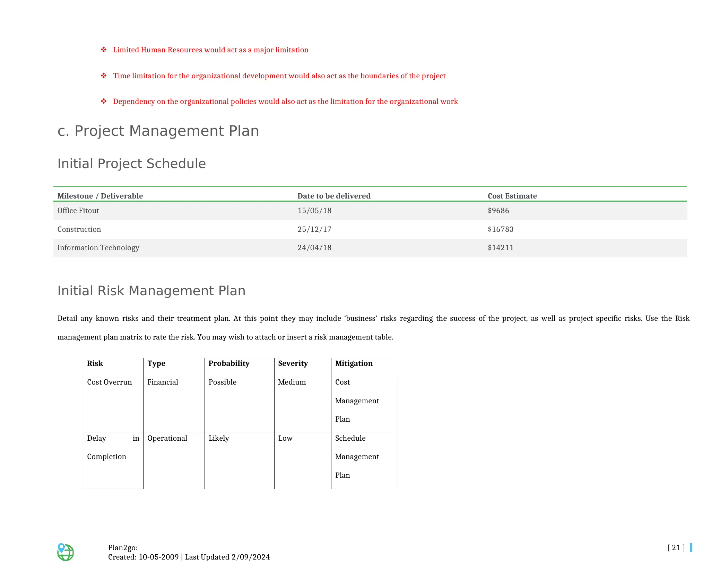The width and height of the screenshot is (728, 572).
Task: Select the 'Initial Project Schedule' heading
Action: tap(132, 164)
